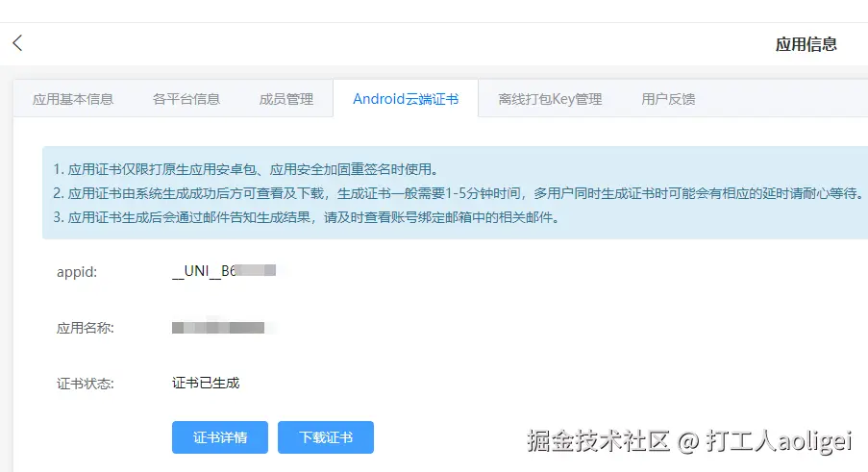This screenshot has height=472, width=868.
Task: Click the appid: label
Action: coord(77,272)
